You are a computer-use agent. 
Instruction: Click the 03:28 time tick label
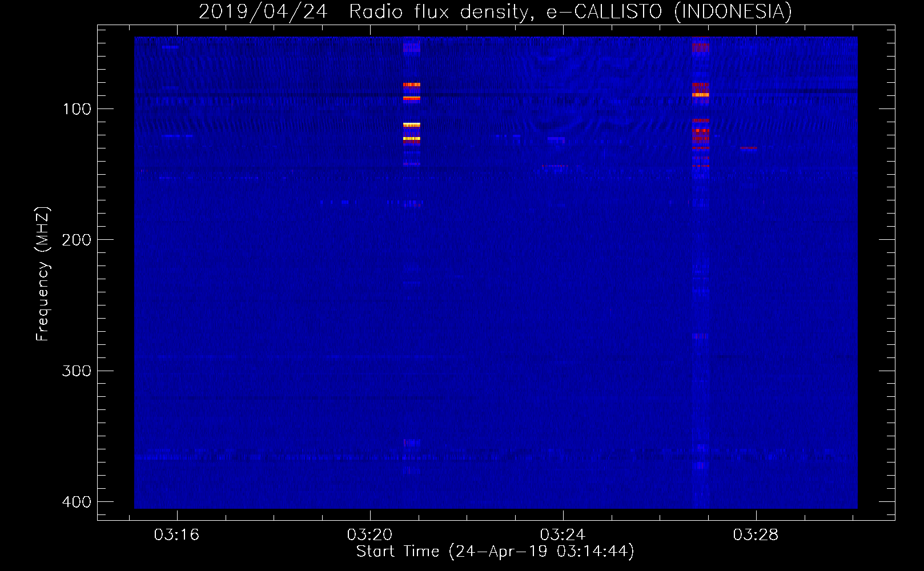[x=756, y=535]
